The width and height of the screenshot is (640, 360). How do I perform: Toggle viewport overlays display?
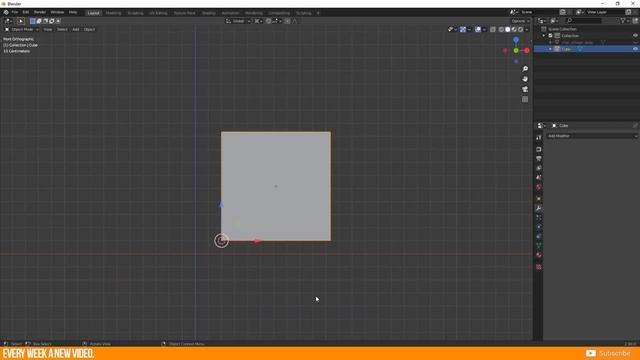478,29
